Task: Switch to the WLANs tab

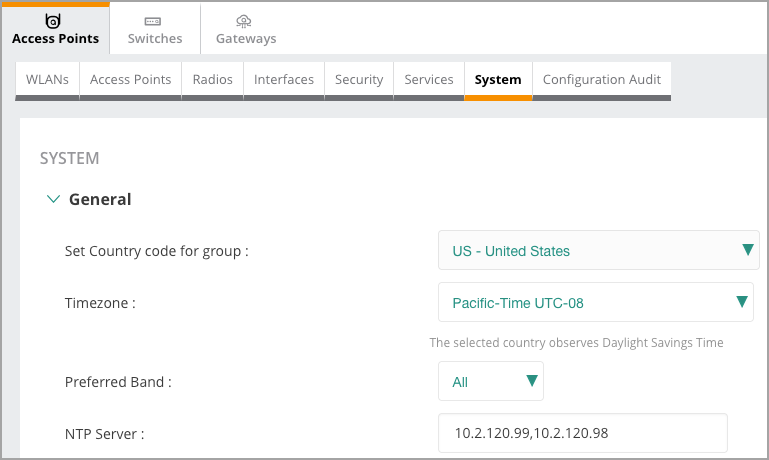Action: click(47, 79)
